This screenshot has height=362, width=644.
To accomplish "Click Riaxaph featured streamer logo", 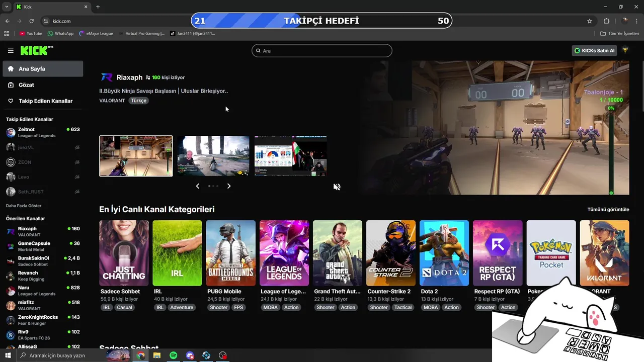I will tap(107, 77).
